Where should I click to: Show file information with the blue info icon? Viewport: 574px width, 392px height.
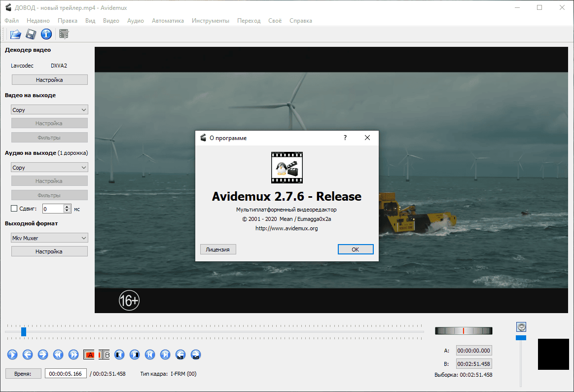click(x=46, y=34)
